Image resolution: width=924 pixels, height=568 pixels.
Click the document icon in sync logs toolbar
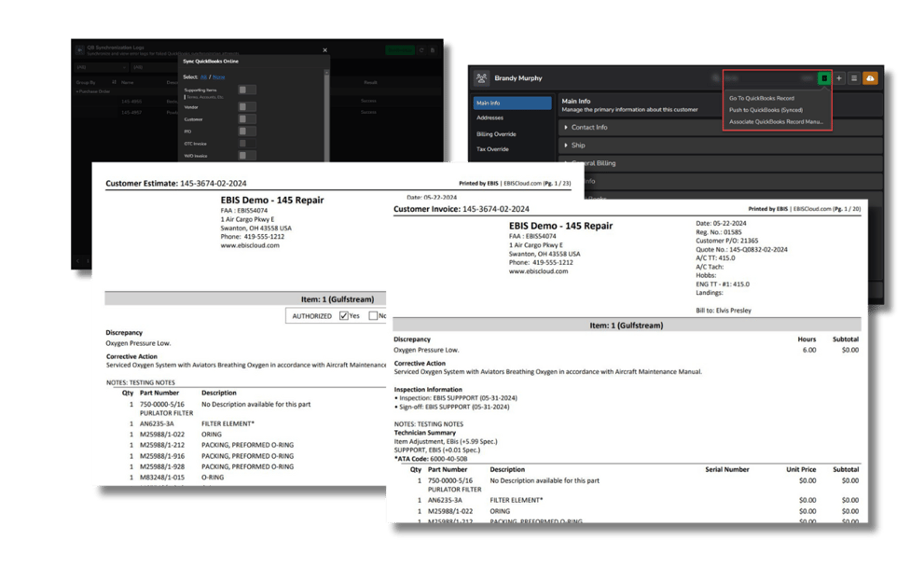tap(434, 50)
